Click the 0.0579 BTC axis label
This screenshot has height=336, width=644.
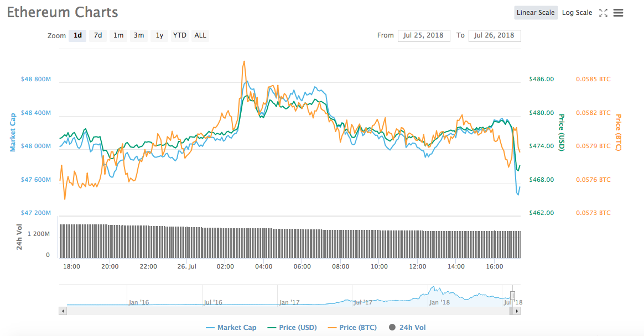[593, 146]
